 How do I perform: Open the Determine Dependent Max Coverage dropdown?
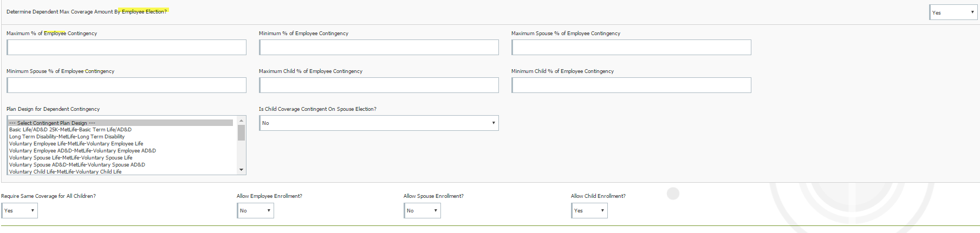(x=953, y=12)
